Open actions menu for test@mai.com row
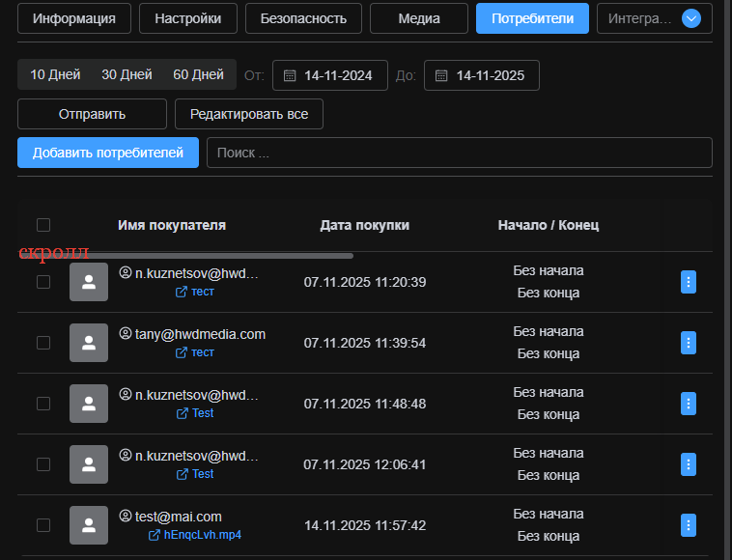The width and height of the screenshot is (732, 560). 689,525
